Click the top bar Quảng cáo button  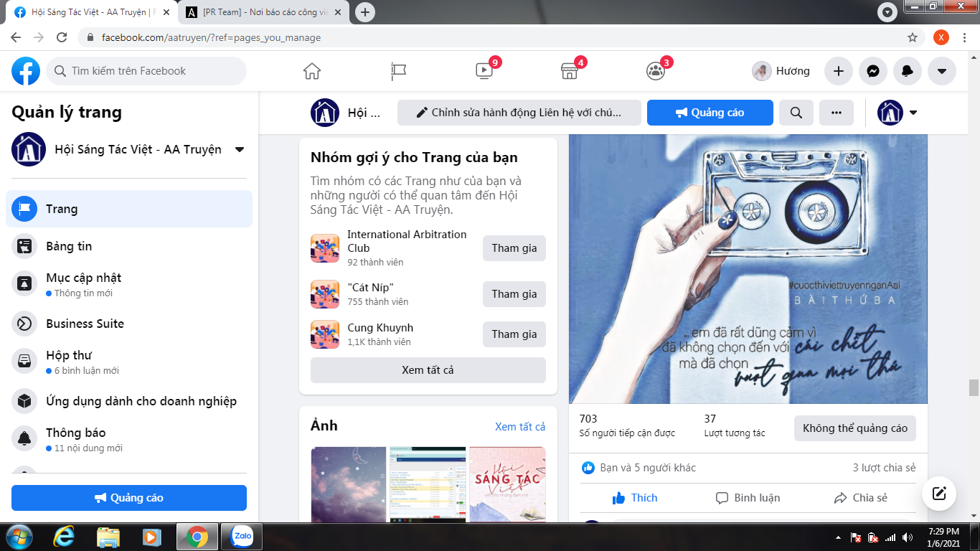(710, 113)
